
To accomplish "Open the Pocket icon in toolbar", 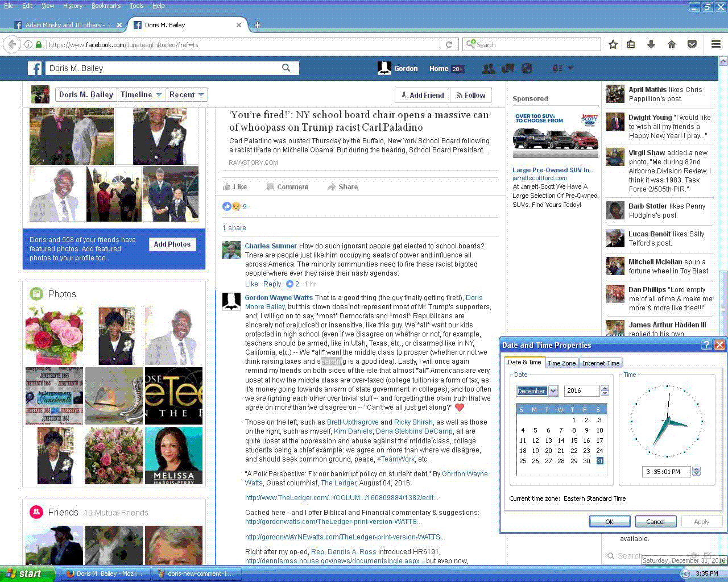I will (692, 44).
